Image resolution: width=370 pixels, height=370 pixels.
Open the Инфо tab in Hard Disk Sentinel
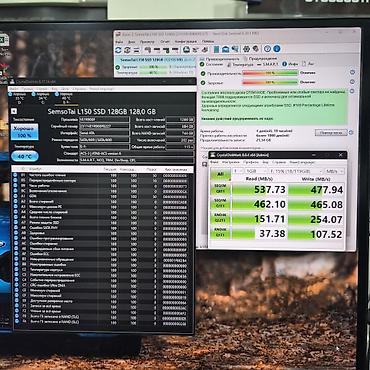coord(290,64)
